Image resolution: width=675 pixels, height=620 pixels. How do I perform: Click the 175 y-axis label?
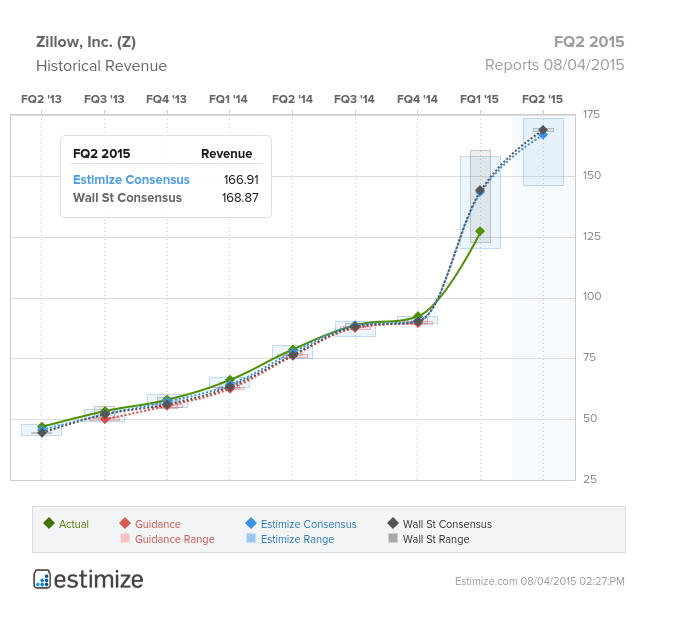[591, 115]
